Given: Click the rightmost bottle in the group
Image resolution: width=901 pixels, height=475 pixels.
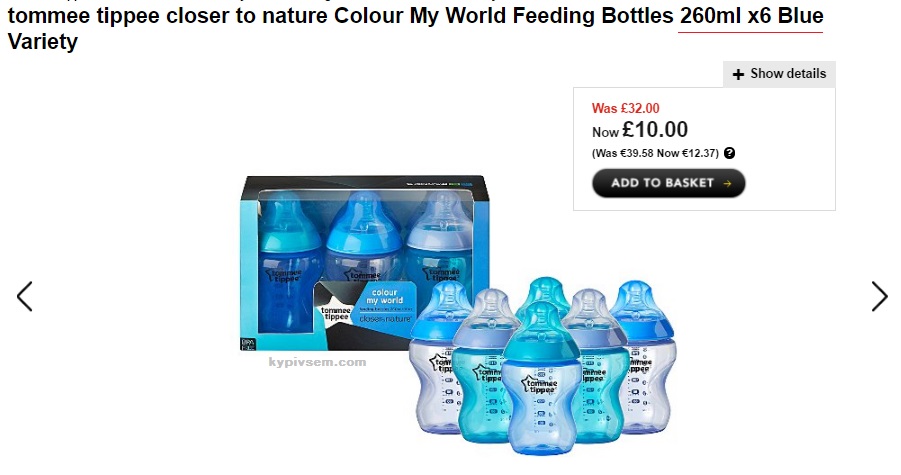Looking at the screenshot, I should (645, 357).
